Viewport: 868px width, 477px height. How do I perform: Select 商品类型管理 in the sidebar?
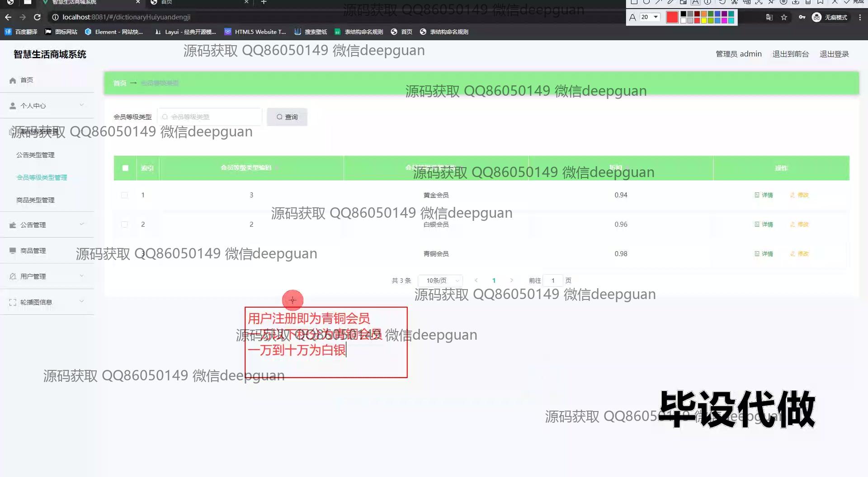[x=35, y=200]
